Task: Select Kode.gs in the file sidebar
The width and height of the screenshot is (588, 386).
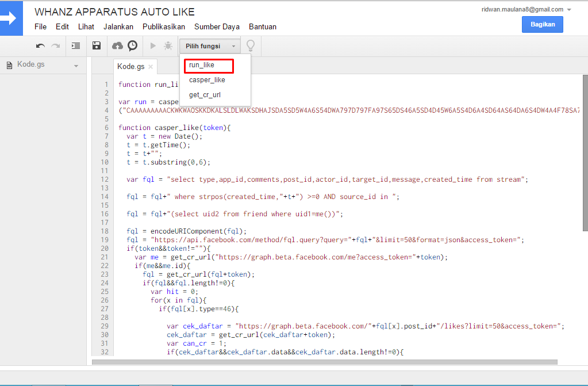Action: (30, 64)
